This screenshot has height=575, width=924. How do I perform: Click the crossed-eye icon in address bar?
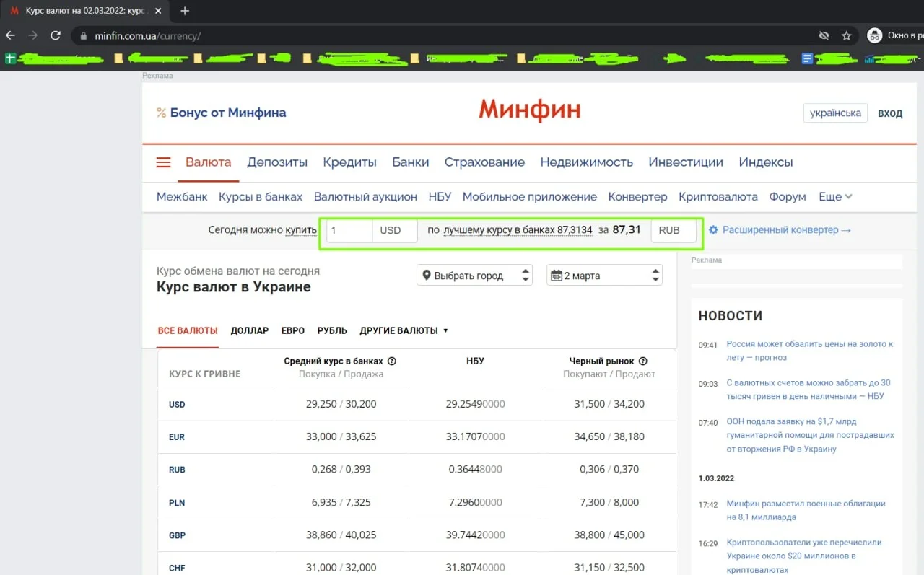pos(823,35)
